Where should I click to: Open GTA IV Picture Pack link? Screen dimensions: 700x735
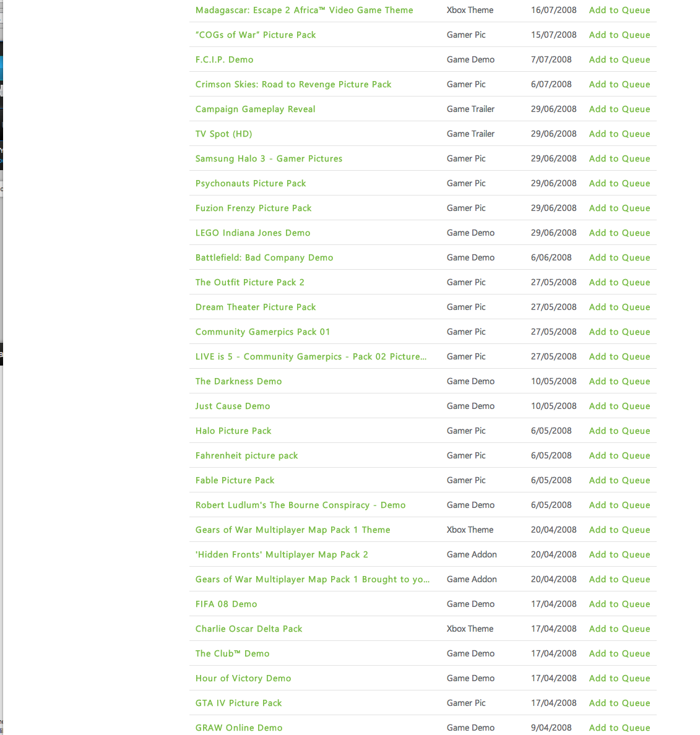[x=239, y=703]
